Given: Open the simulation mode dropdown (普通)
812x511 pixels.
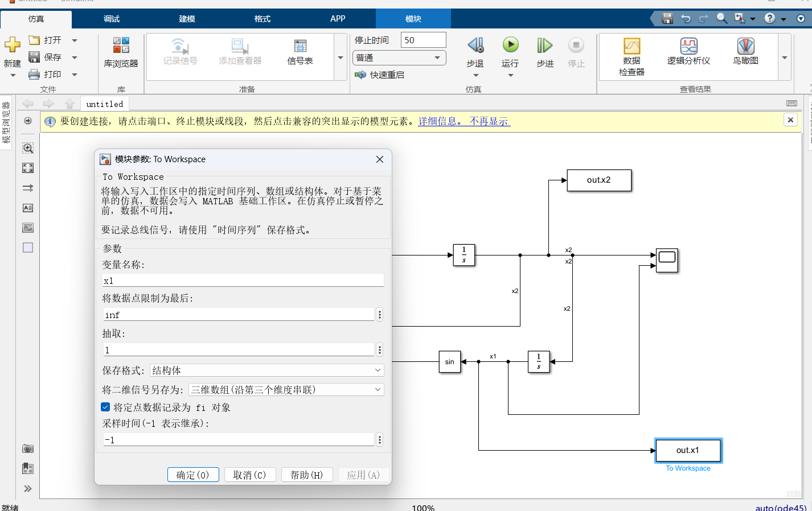Looking at the screenshot, I should pyautogui.click(x=399, y=57).
